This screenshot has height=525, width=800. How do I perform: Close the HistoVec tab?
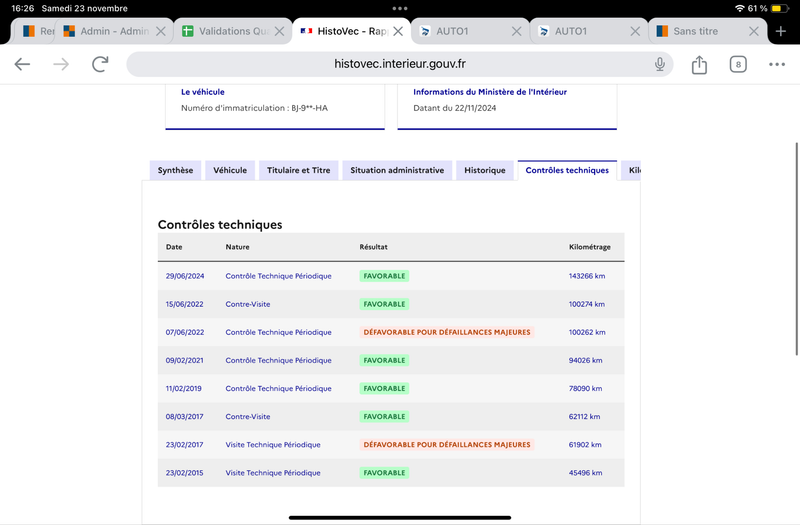pyautogui.click(x=398, y=31)
